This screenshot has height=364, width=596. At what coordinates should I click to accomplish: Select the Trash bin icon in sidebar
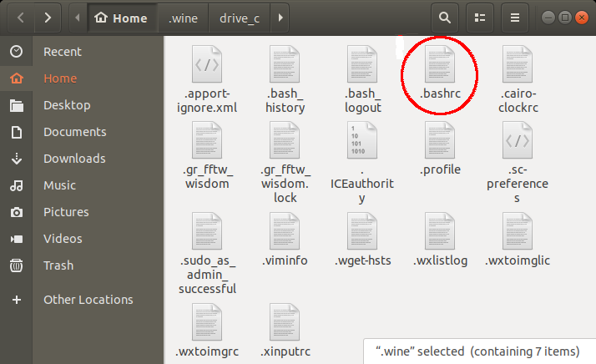17,265
